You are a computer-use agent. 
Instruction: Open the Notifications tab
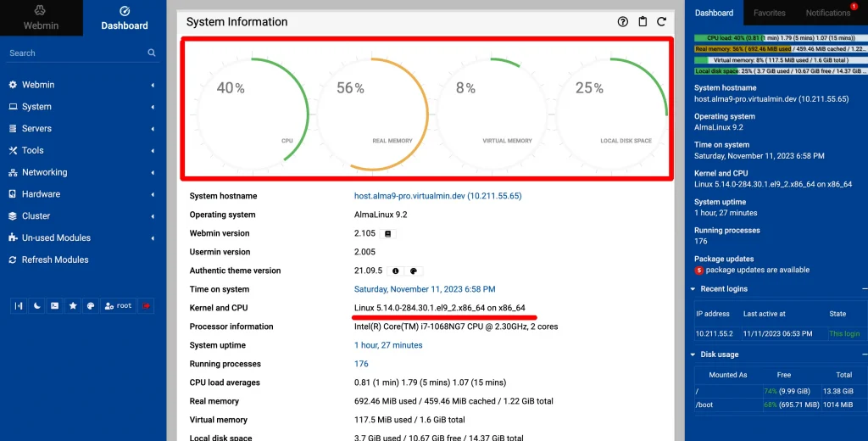(828, 13)
